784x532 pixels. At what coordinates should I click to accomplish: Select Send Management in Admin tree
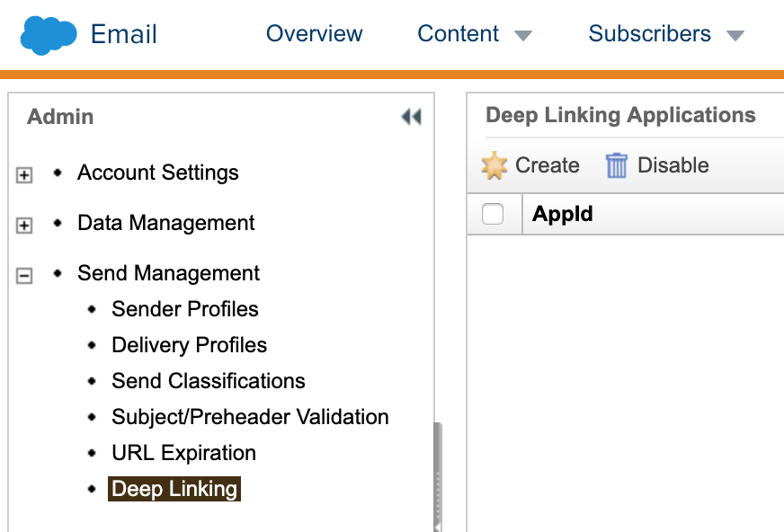[168, 273]
